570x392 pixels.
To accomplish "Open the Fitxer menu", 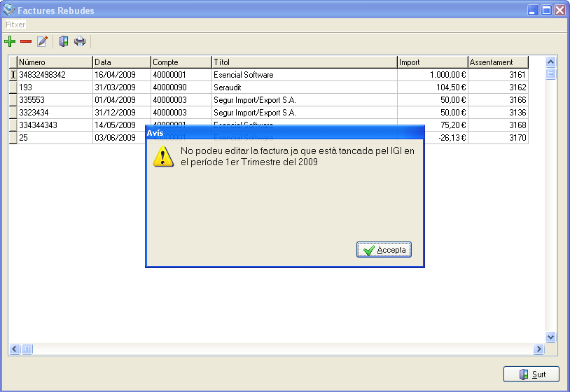I will pos(15,24).
